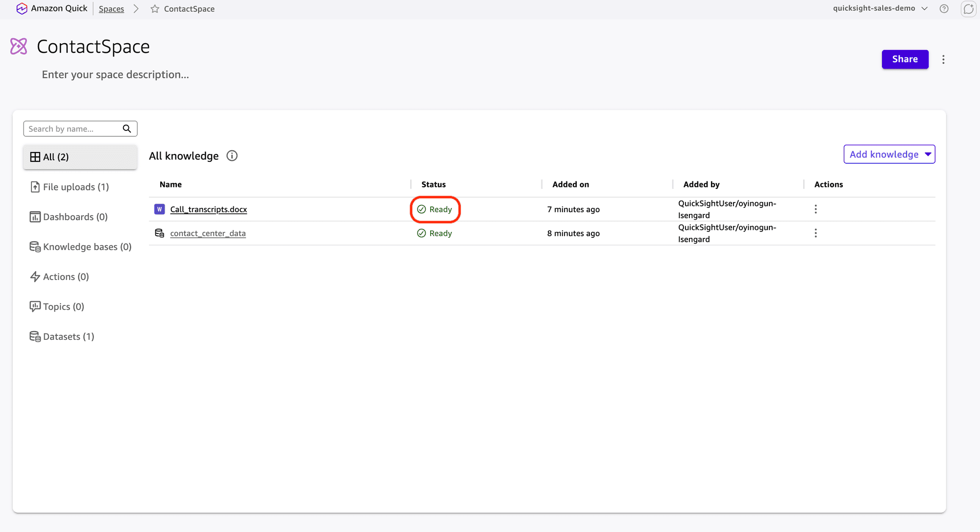Expand the quicksight-sales-demo account dropdown
Viewport: 980px width, 532px height.
point(881,8)
